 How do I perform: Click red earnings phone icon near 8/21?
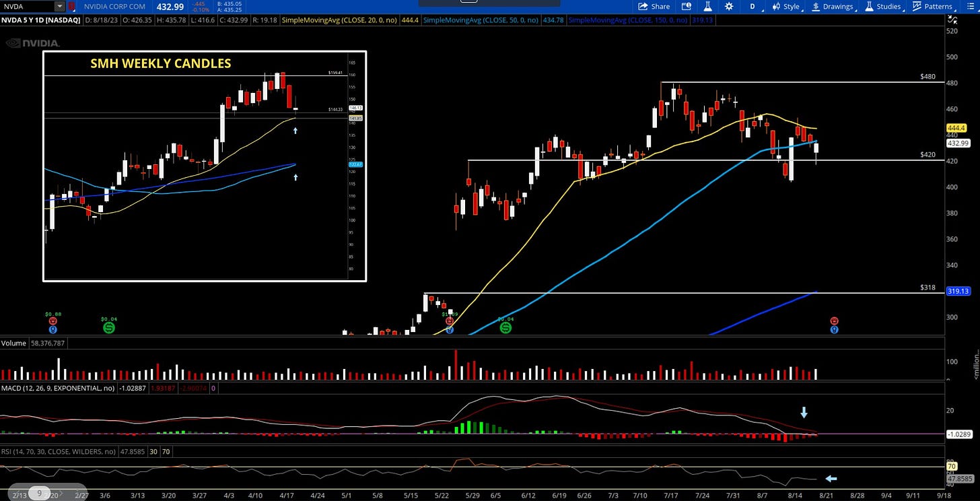834,321
